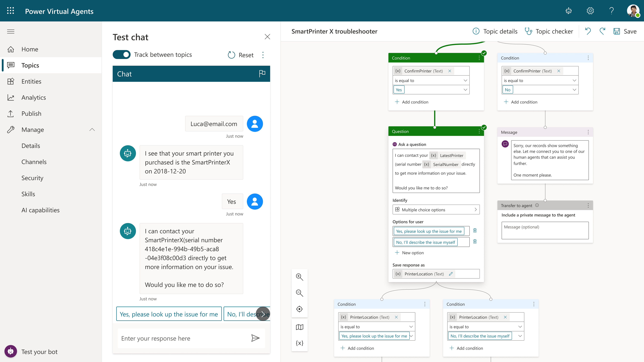Screen dimensions: 644x362
Task: Click the flag icon in Chat header
Action: point(262,73)
